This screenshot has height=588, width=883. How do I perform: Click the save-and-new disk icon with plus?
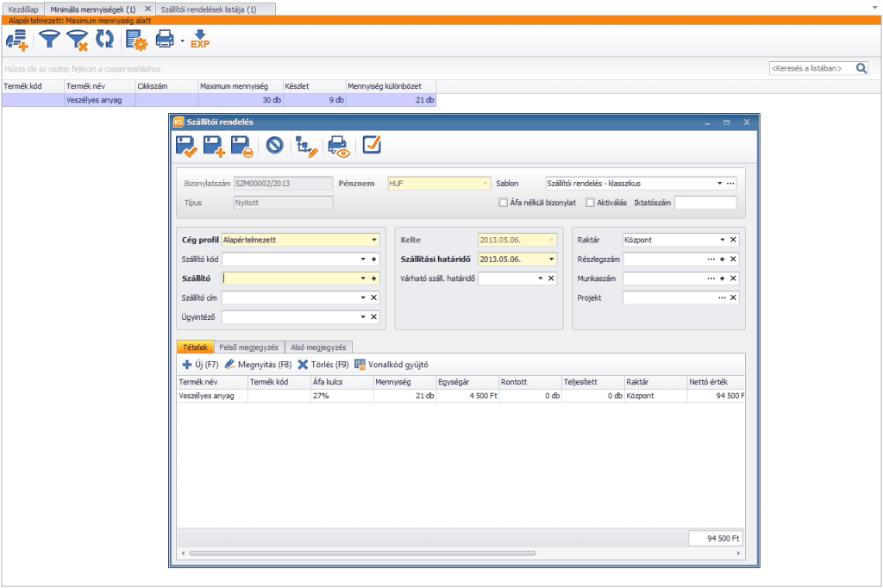click(x=214, y=146)
